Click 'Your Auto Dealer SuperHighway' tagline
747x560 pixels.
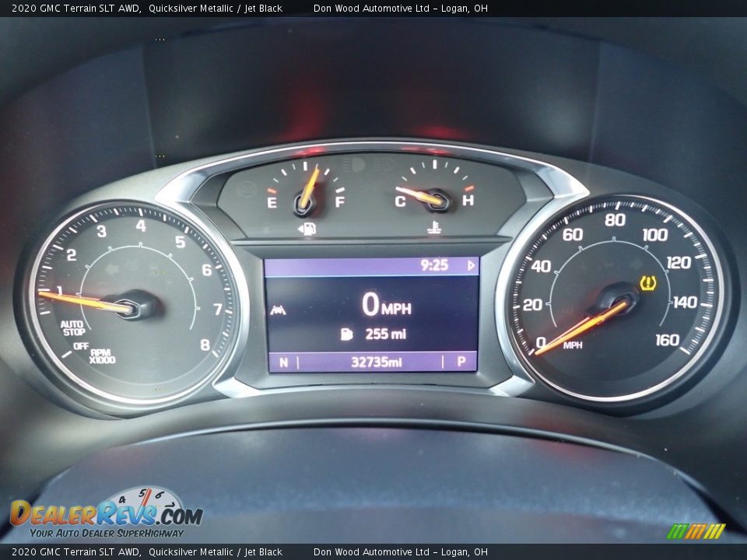click(107, 534)
